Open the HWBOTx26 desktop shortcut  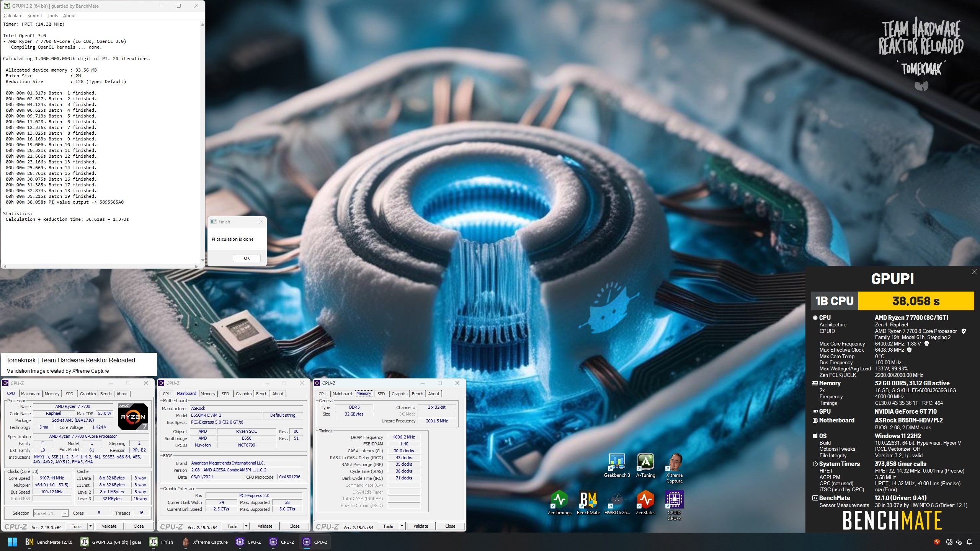[x=617, y=503]
